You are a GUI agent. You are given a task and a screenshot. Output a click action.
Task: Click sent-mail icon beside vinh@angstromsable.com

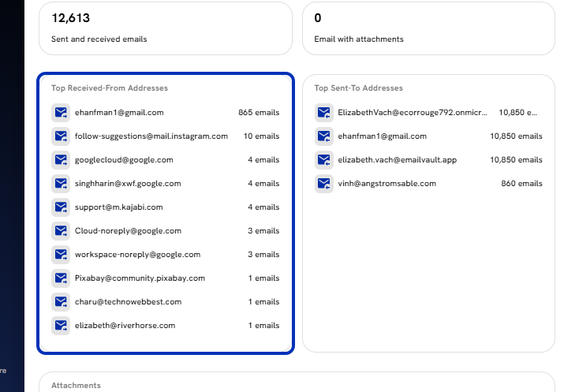pyautogui.click(x=323, y=184)
